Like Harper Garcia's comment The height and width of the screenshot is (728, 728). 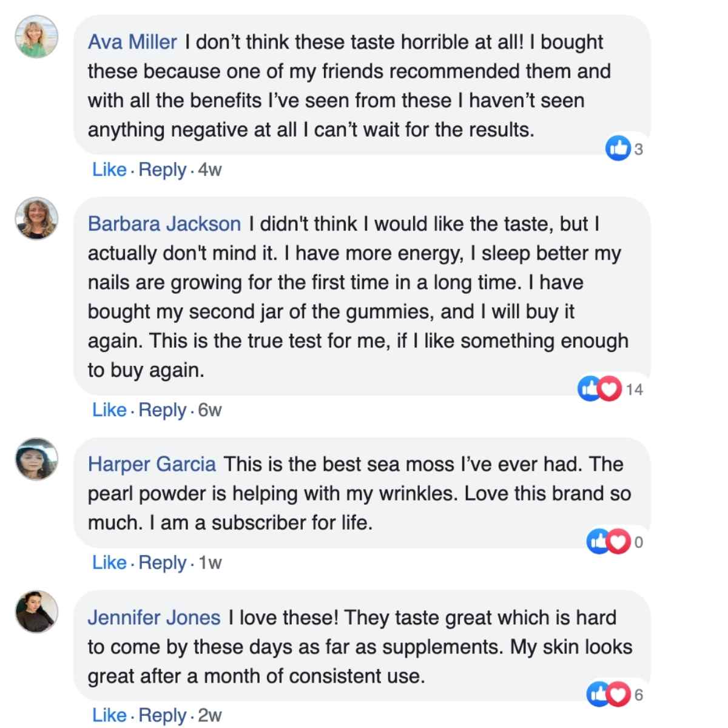click(x=109, y=563)
